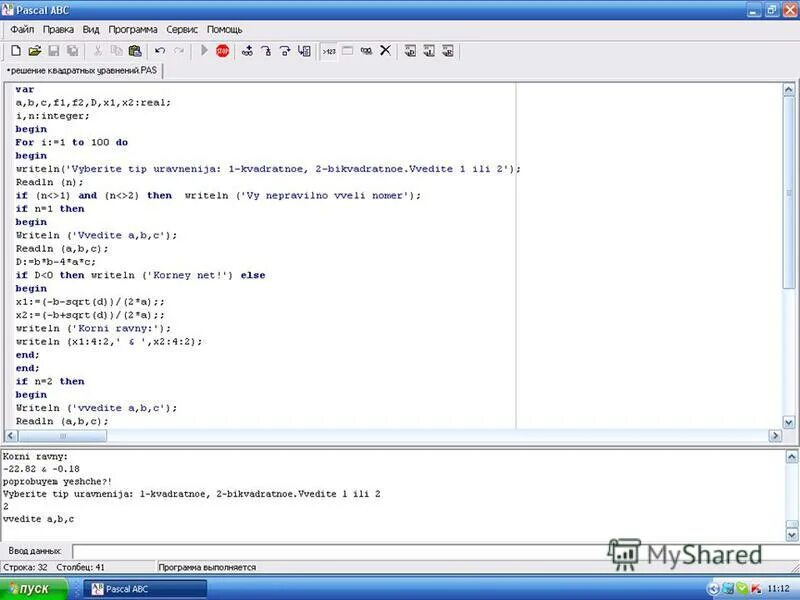Click the editor horizontal scrollbar thumb
800x600 pixels.
coord(62,436)
